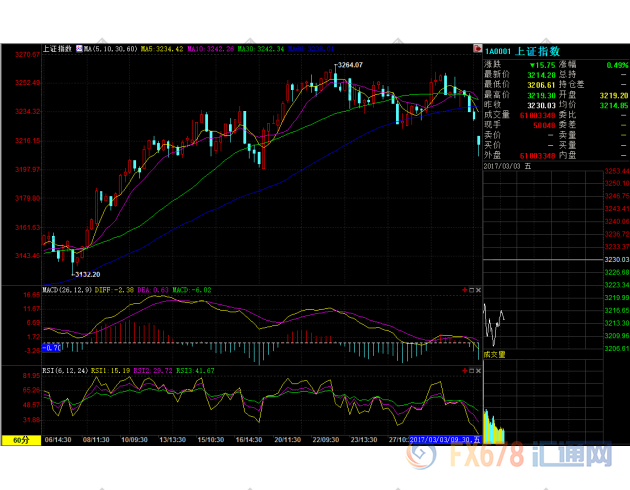Click the MACD panel's square corner icon
The image size is (630, 490).
(x=472, y=290)
